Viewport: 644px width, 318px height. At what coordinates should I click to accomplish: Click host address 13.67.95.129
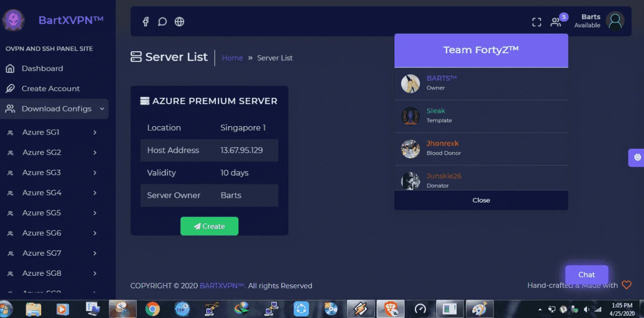[x=242, y=150]
